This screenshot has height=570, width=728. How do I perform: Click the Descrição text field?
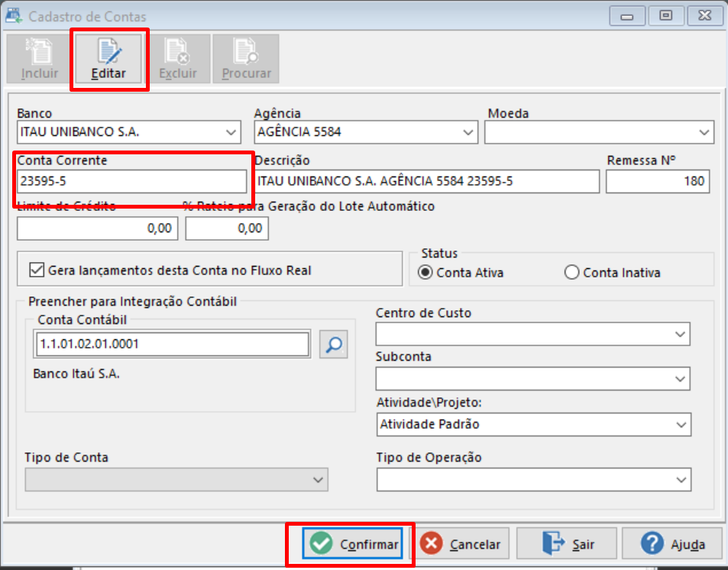click(x=427, y=181)
